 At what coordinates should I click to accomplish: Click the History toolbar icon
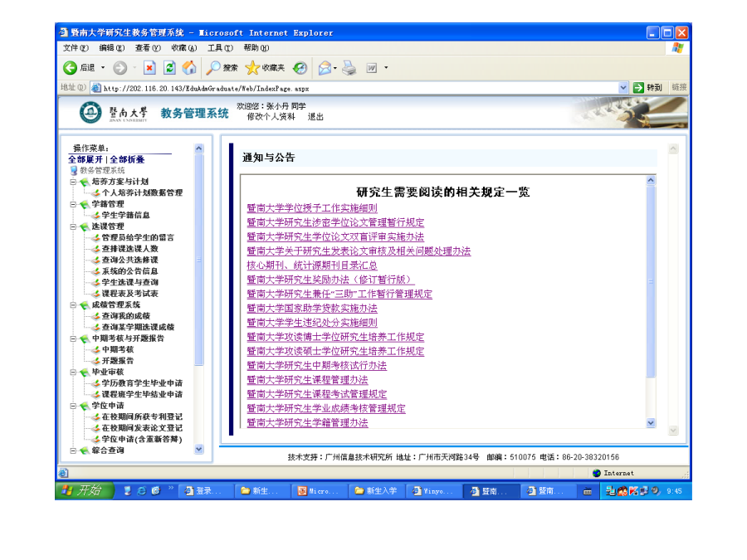point(300,68)
